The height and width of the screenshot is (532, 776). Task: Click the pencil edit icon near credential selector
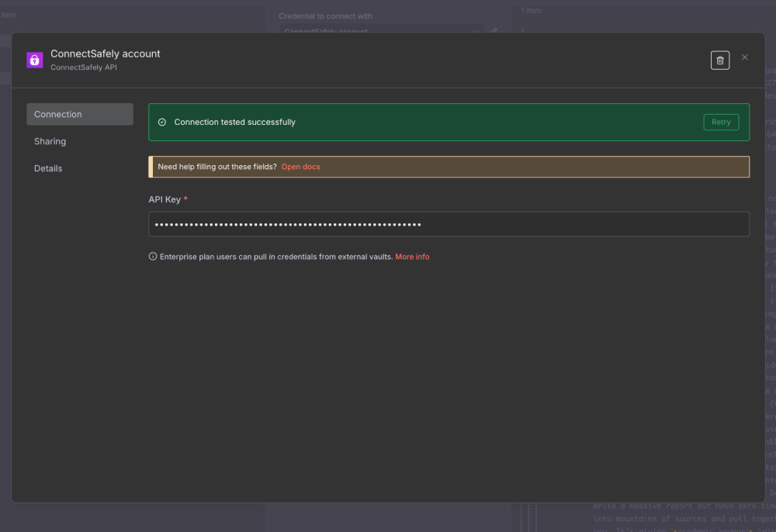click(x=494, y=32)
